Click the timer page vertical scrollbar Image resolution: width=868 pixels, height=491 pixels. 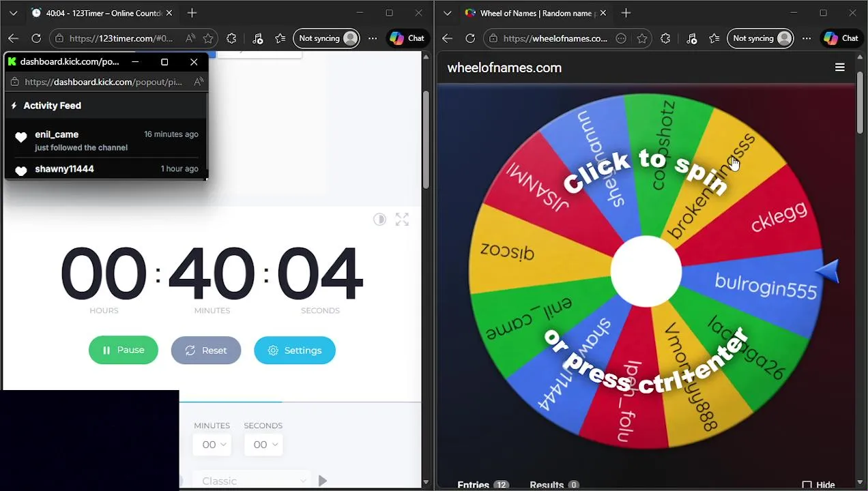pyautogui.click(x=426, y=140)
